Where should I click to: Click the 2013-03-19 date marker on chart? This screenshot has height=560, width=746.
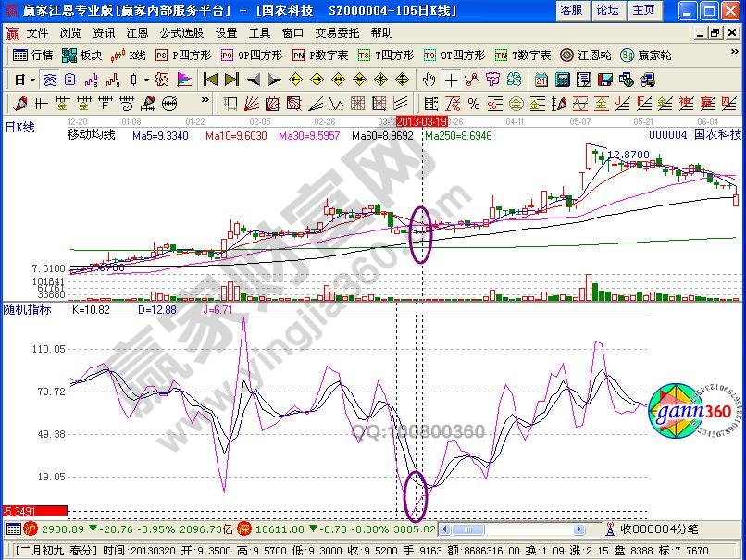pyautogui.click(x=422, y=121)
